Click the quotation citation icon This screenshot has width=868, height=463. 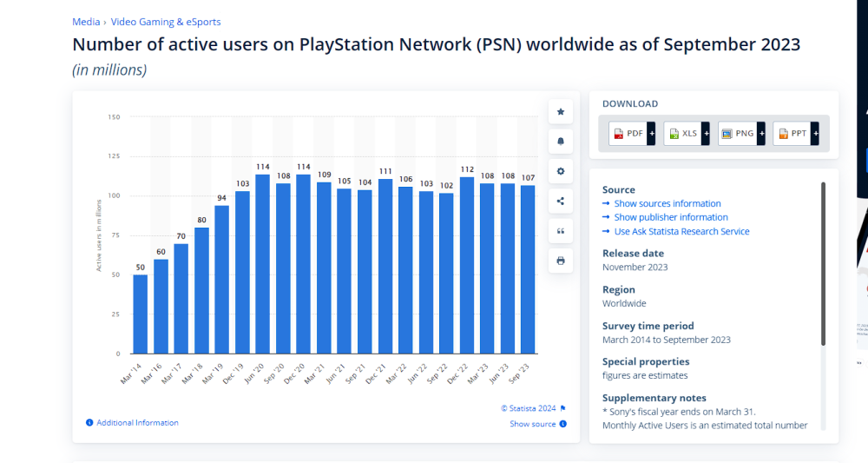tap(561, 231)
